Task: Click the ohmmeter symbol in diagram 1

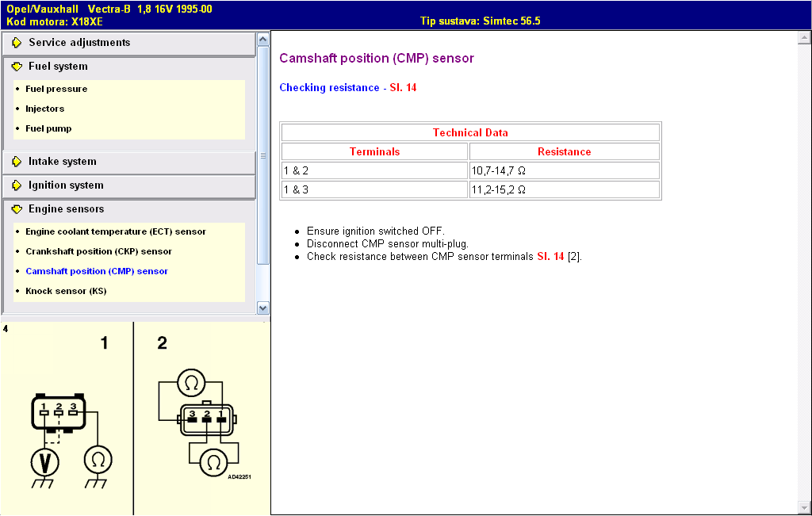Action: [98, 460]
